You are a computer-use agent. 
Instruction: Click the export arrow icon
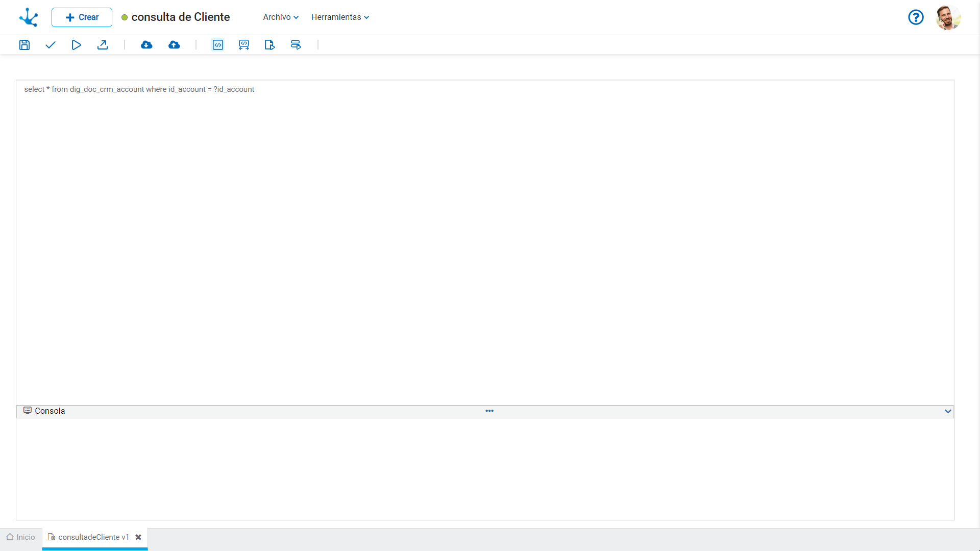pyautogui.click(x=103, y=45)
